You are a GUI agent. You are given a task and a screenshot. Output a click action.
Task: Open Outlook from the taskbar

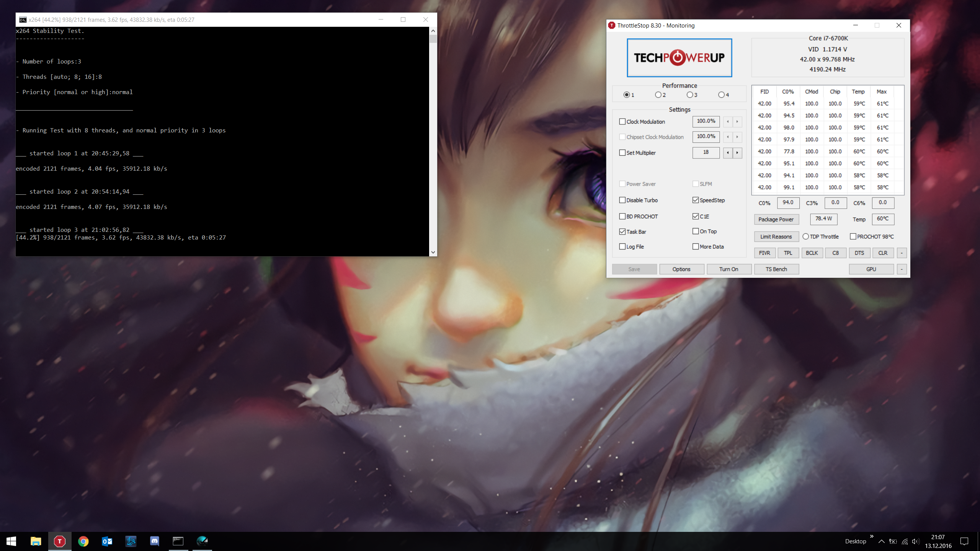pos(107,541)
